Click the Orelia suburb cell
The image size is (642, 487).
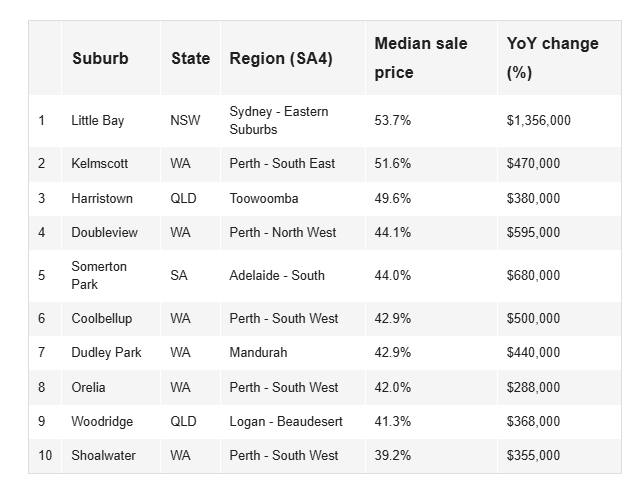pos(88,387)
